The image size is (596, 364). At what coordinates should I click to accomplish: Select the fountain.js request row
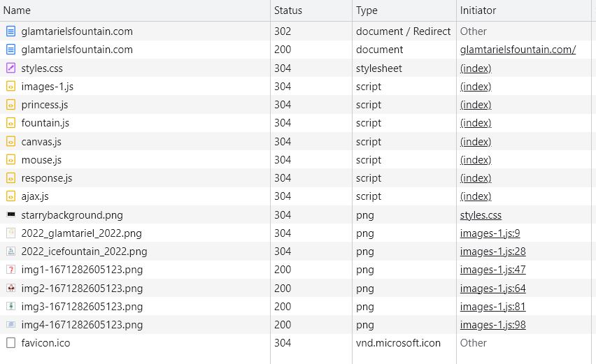coord(296,123)
